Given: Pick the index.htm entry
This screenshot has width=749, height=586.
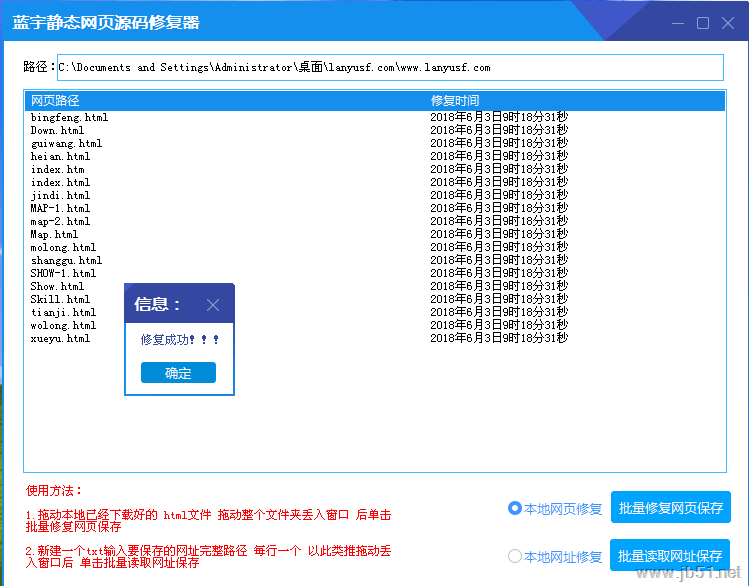Looking at the screenshot, I should (58, 170).
